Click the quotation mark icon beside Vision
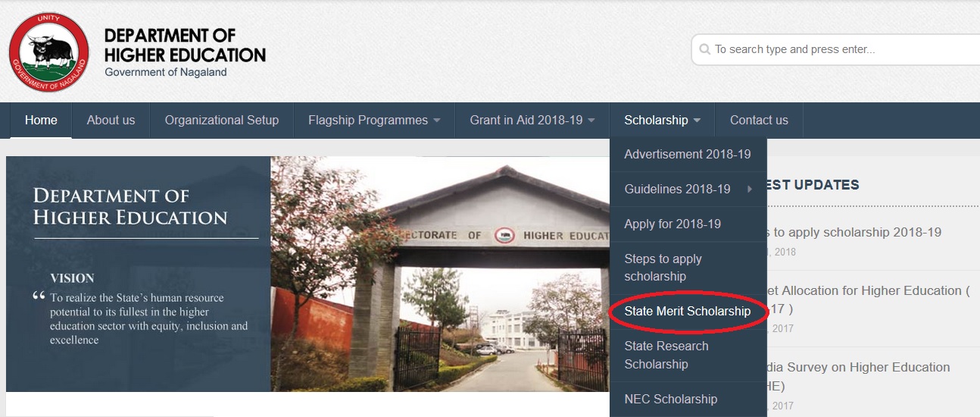Screen dimensions: 980x417 point(39,296)
